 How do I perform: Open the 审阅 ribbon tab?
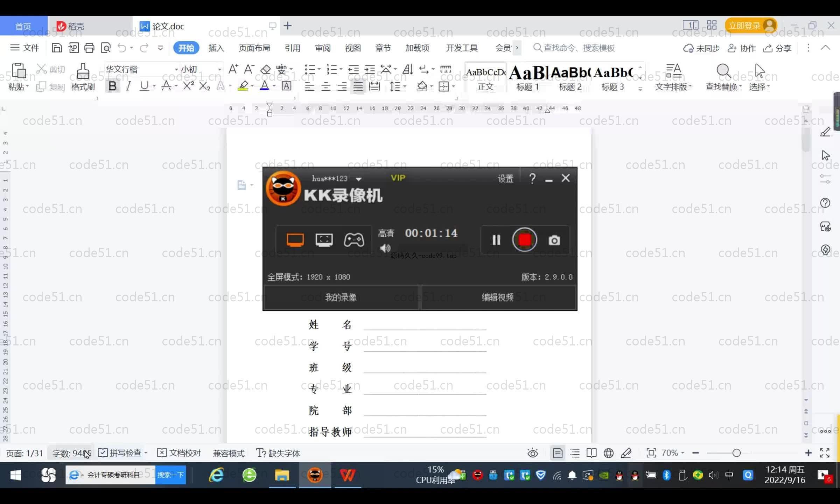pyautogui.click(x=323, y=48)
